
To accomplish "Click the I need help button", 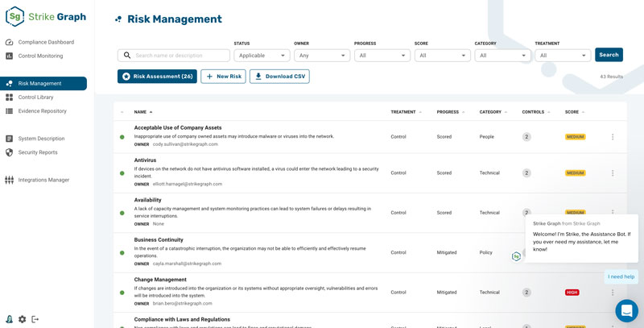I will click(x=621, y=276).
